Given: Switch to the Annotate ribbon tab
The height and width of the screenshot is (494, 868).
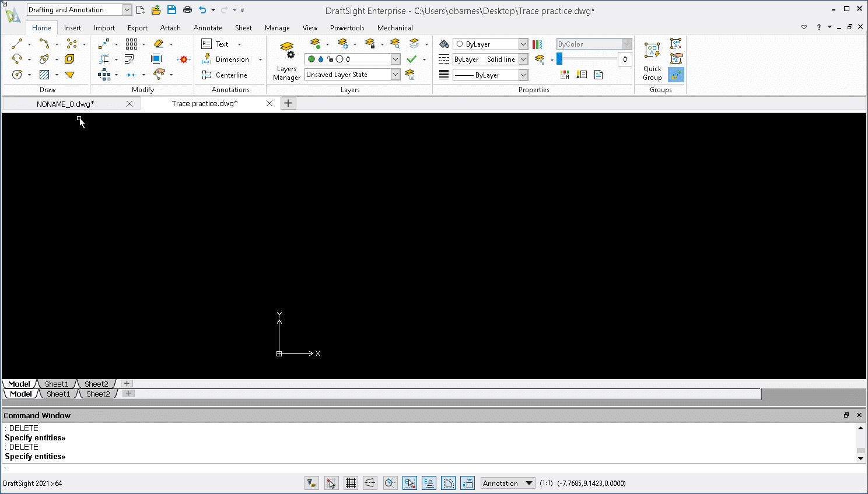Looking at the screenshot, I should pyautogui.click(x=208, y=27).
